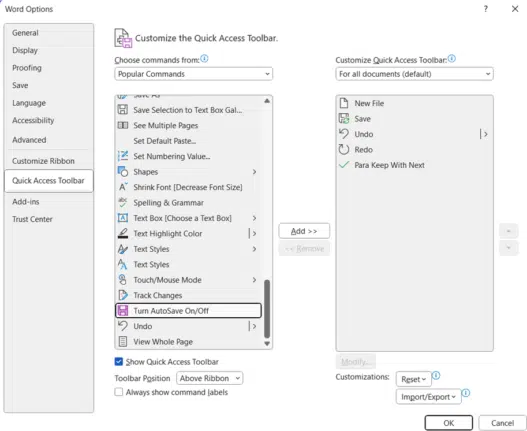Click the Track Changes icon
The width and height of the screenshot is (527, 431).
coord(123,295)
